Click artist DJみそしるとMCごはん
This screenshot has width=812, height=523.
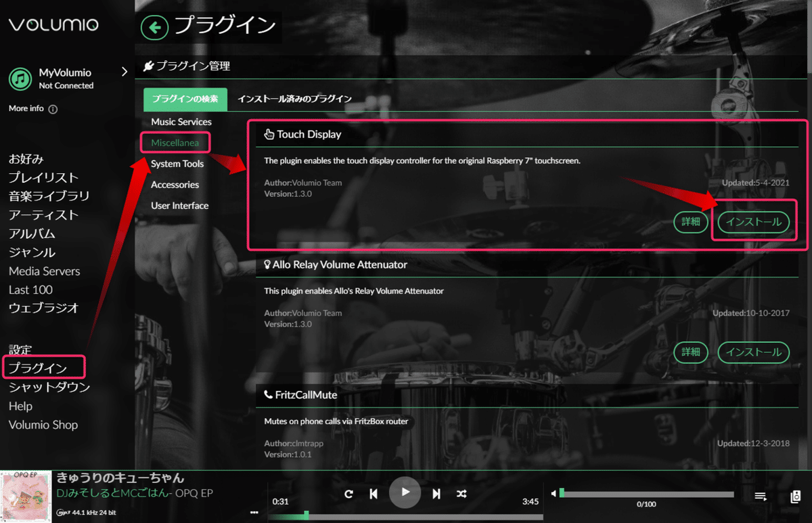[x=112, y=494]
